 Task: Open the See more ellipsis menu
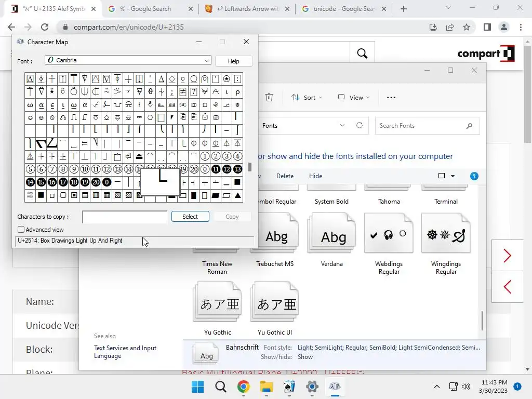(391, 97)
